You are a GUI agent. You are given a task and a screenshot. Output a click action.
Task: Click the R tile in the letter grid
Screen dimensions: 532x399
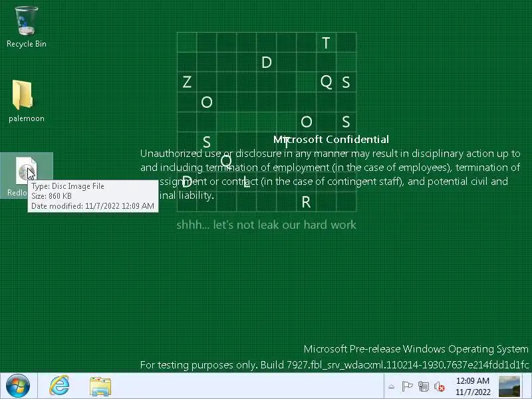click(306, 202)
